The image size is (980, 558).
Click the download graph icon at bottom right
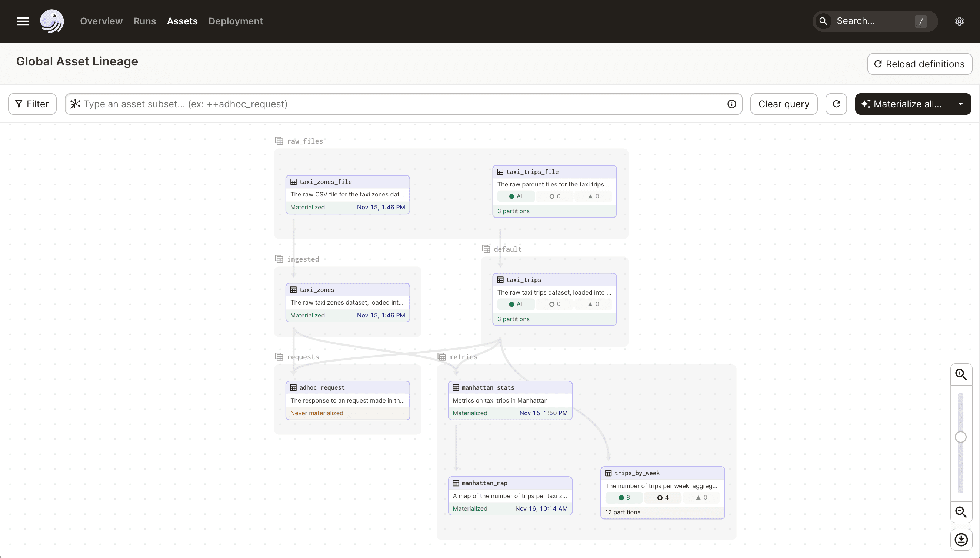(x=961, y=539)
